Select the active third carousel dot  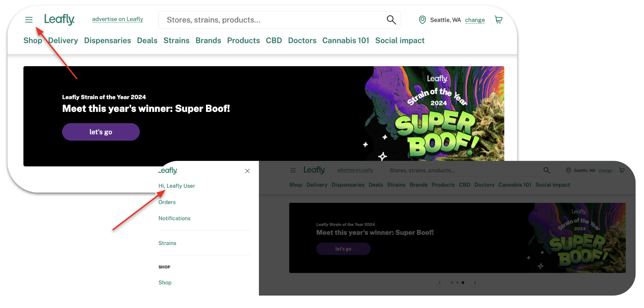[x=463, y=283]
